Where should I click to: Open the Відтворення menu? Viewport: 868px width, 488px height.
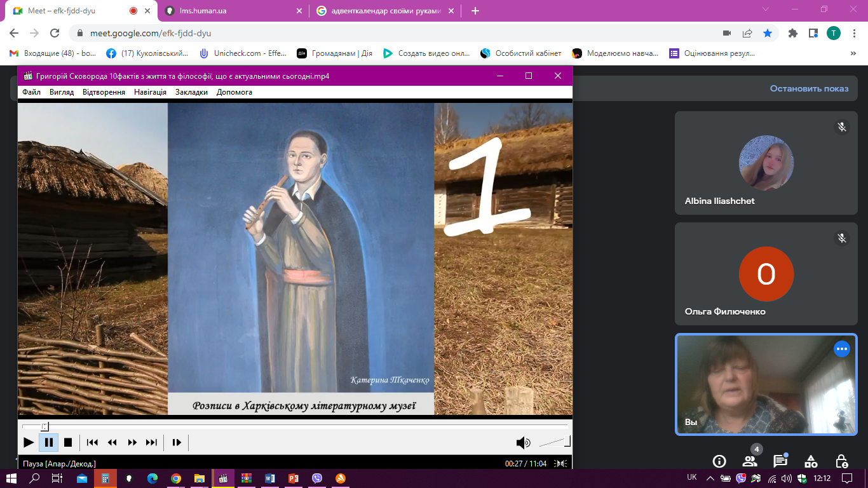(104, 92)
